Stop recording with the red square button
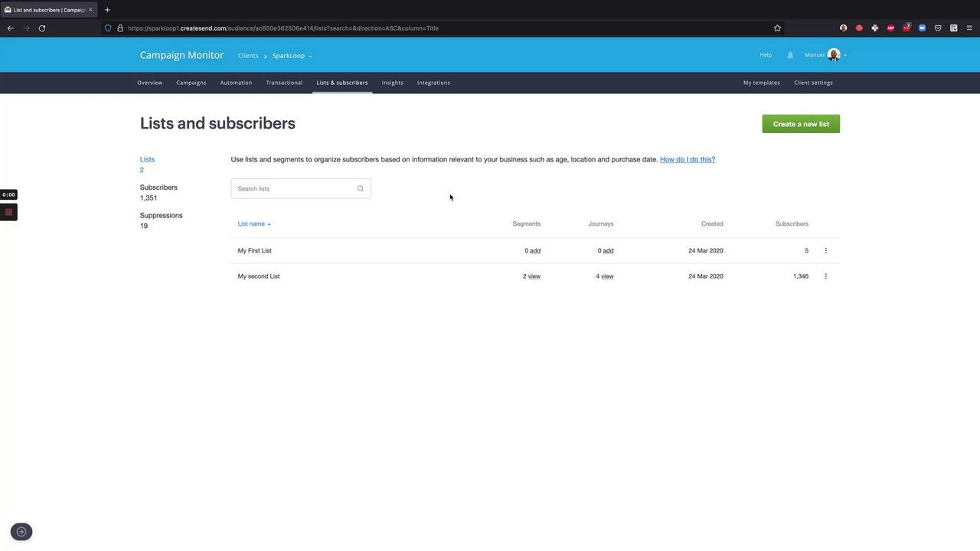 tap(8, 212)
